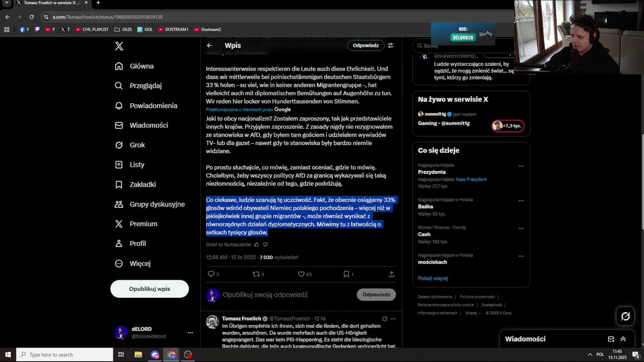
Task: Open Wiadomości in left sidebar
Action: [141, 125]
